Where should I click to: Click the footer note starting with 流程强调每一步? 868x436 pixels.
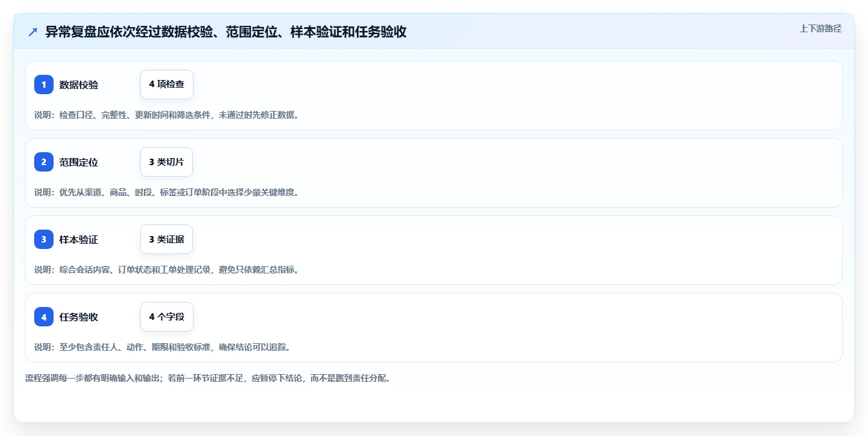tap(208, 378)
